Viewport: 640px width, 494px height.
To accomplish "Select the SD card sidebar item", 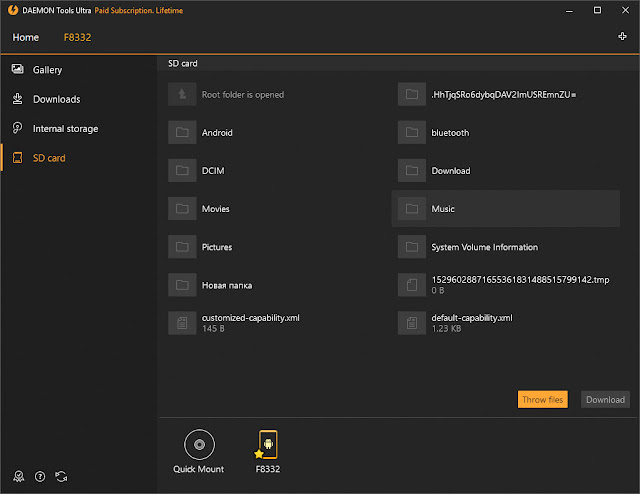I will [78, 158].
